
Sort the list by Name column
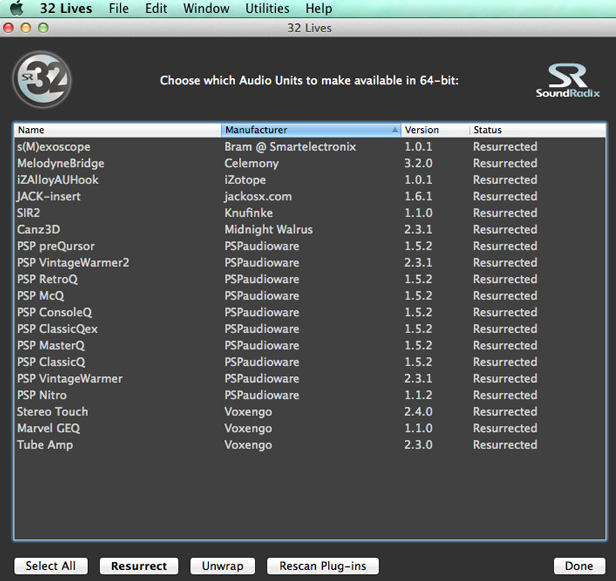point(117,130)
